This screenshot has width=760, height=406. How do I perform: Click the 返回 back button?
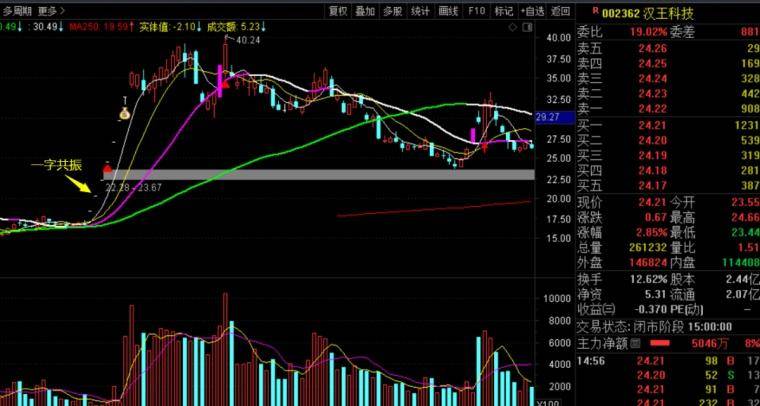[x=560, y=11]
